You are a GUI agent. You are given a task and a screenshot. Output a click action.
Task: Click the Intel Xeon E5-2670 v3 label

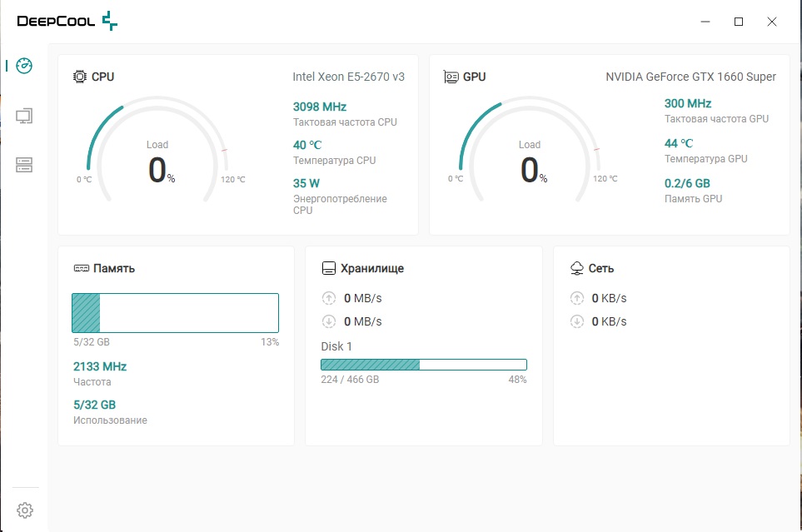348,77
